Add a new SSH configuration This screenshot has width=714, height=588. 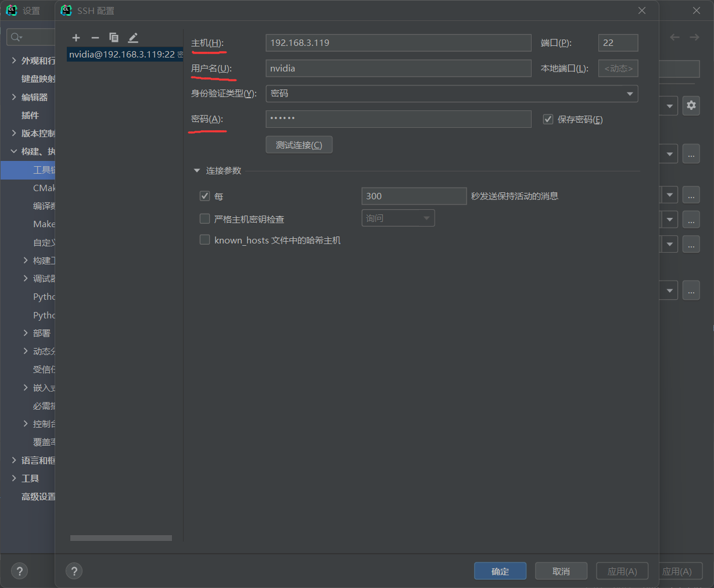(76, 37)
